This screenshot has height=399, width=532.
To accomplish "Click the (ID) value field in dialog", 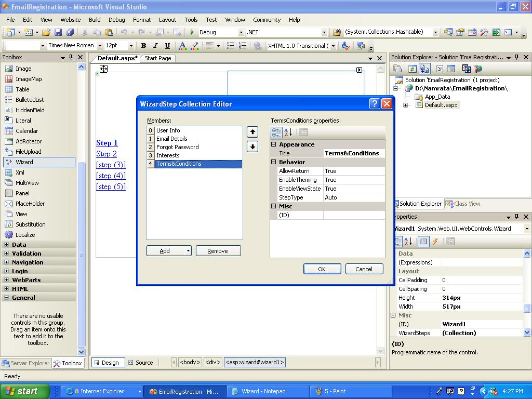I will click(x=354, y=215).
